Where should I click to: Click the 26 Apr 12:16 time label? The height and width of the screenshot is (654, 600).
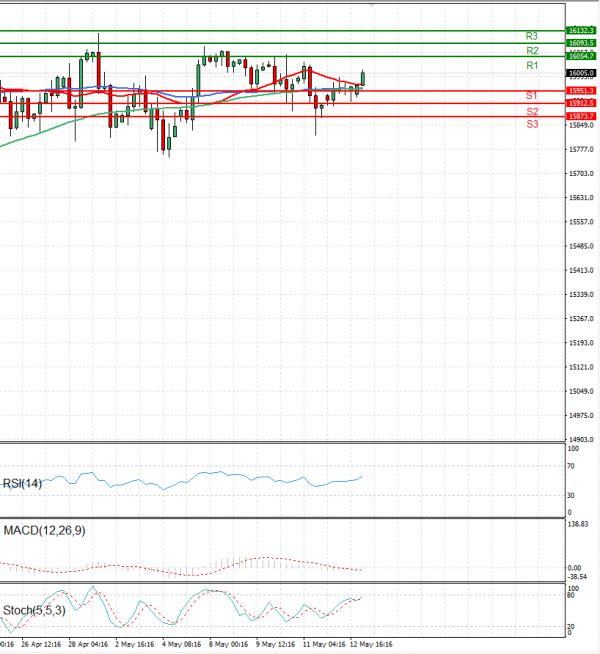pos(41,644)
